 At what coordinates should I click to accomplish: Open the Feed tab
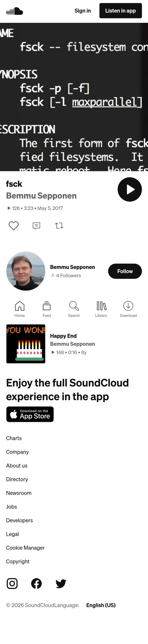point(47,309)
